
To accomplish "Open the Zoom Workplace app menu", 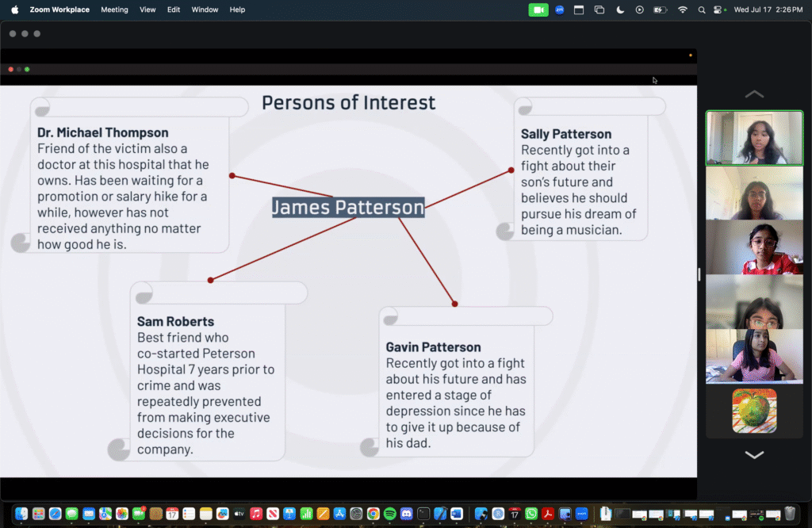I will point(59,10).
